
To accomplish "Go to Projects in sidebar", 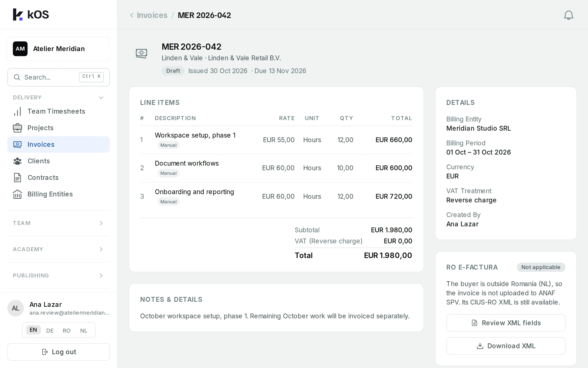I will click(59, 128).
